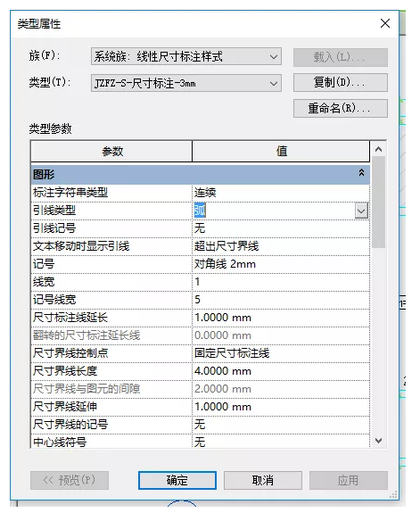Click the 值 column header
Screen dimensions: 420x513
(x=281, y=151)
